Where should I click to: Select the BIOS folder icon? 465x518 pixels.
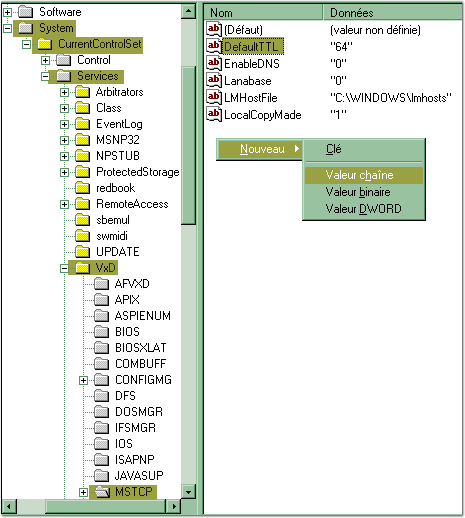click(x=101, y=332)
